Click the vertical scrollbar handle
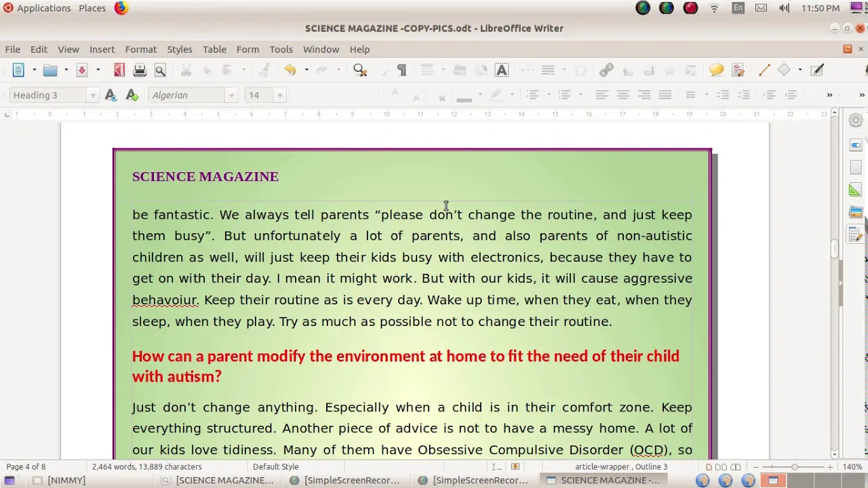Viewport: 868px width, 488px height. (x=835, y=248)
